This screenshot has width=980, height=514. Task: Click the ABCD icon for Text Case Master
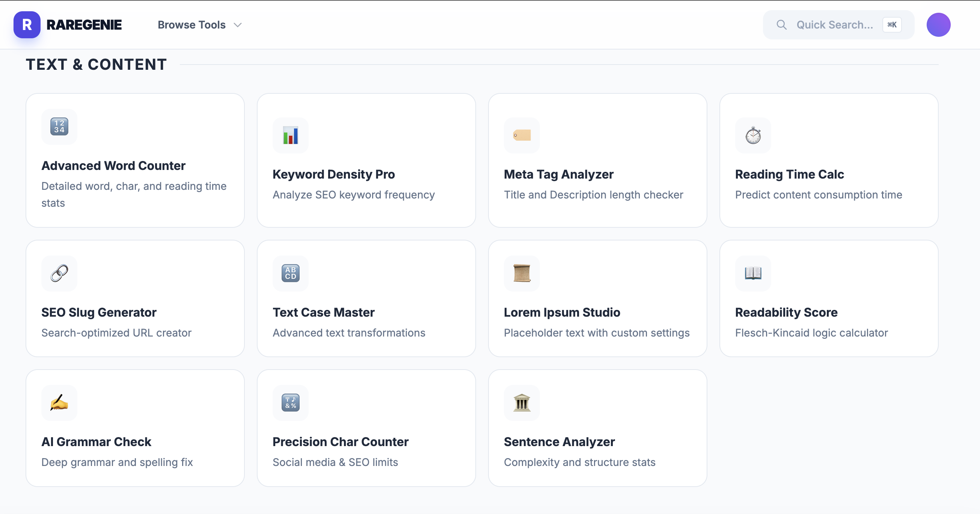[x=290, y=274]
